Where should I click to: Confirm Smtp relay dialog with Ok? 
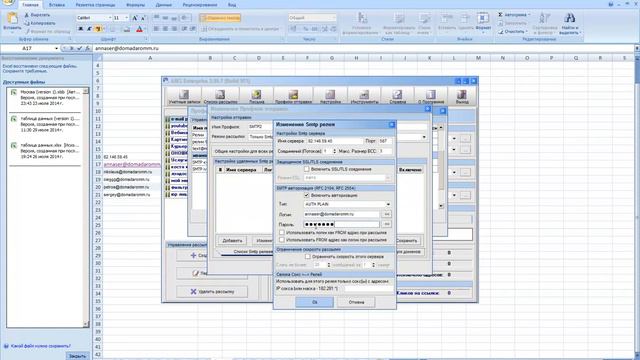[314, 302]
